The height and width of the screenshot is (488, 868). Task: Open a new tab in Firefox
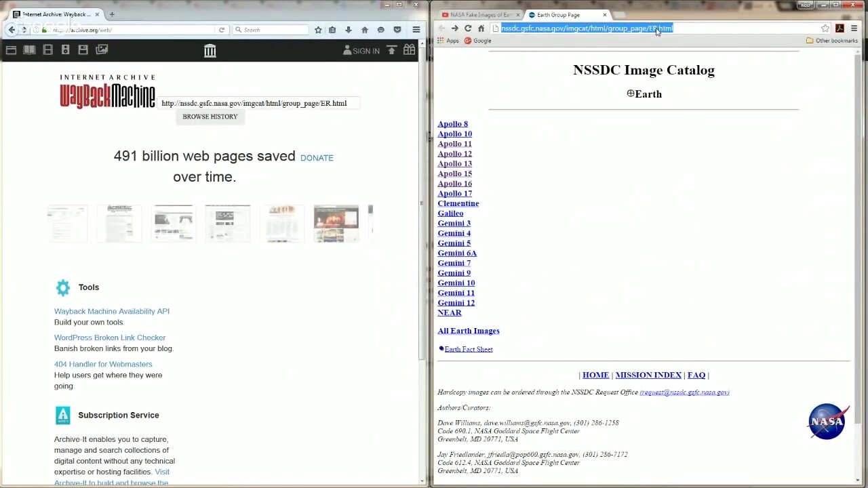(113, 14)
